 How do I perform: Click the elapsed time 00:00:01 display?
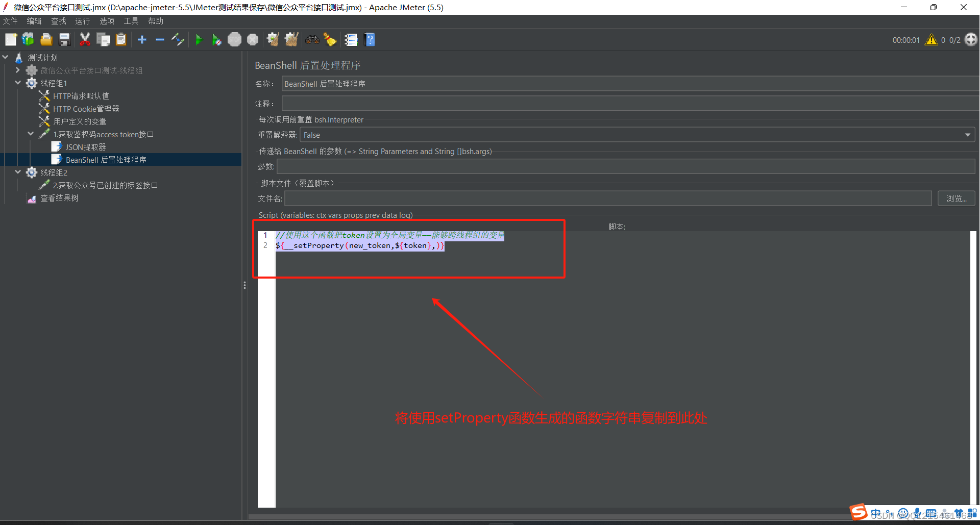[x=906, y=40]
